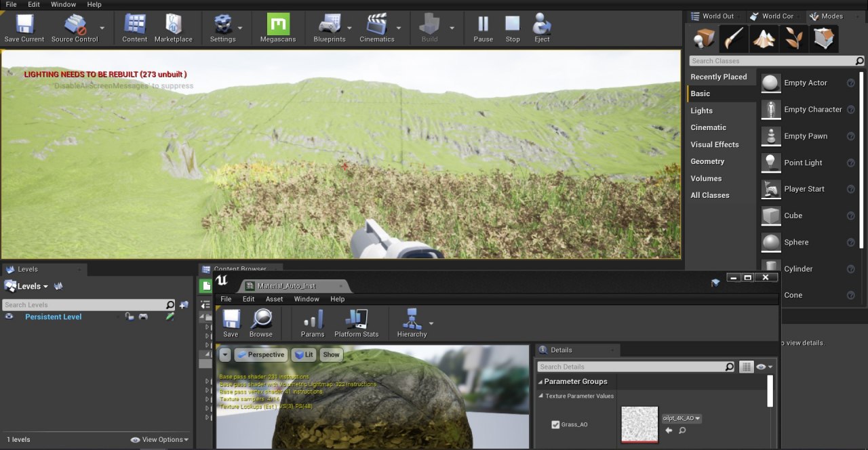Click Perspective button in material preview

(261, 354)
